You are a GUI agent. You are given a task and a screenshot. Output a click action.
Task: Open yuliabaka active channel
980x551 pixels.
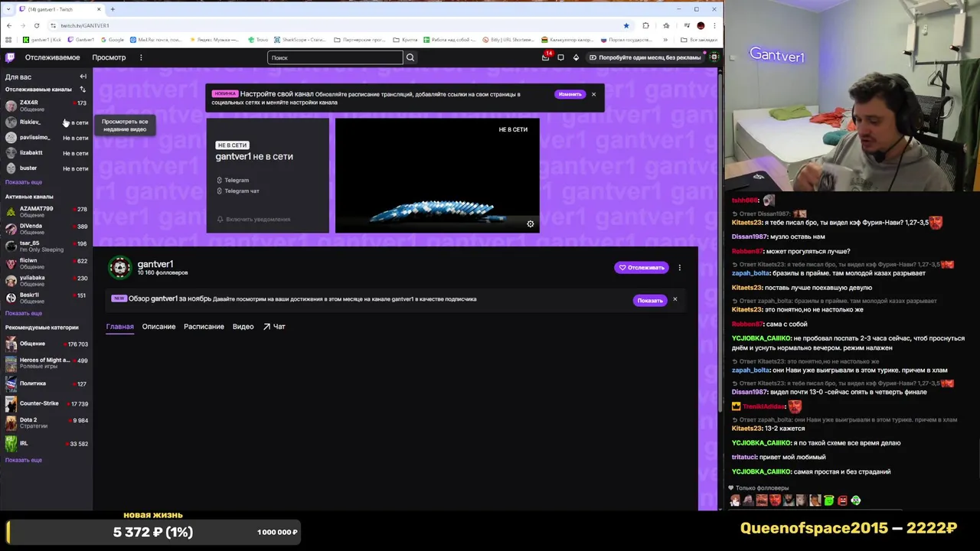coord(46,280)
